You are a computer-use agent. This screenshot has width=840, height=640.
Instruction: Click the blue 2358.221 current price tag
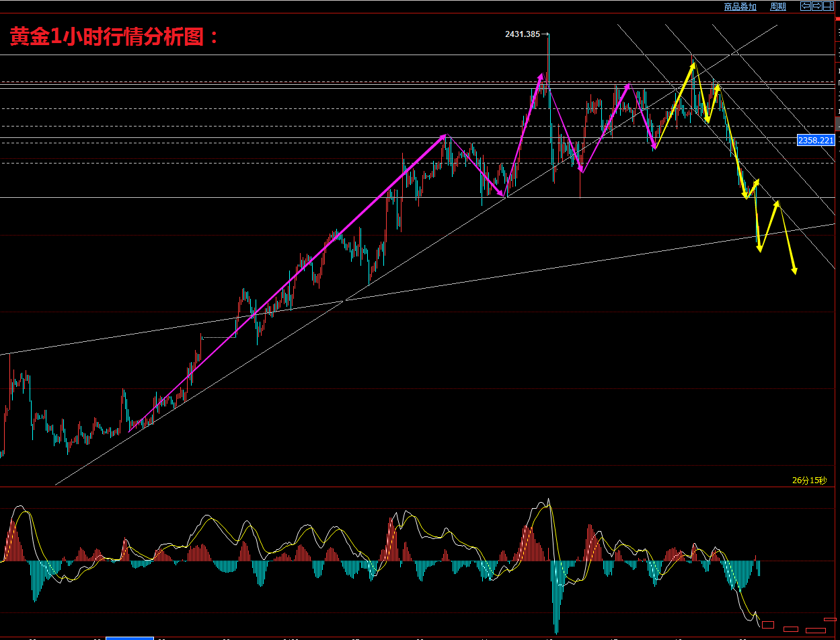tap(815, 141)
